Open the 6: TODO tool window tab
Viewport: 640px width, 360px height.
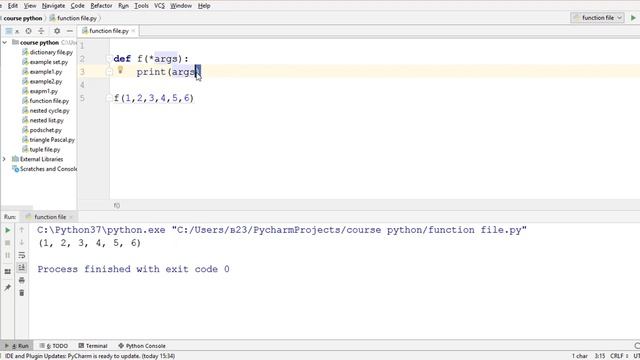click(x=54, y=346)
